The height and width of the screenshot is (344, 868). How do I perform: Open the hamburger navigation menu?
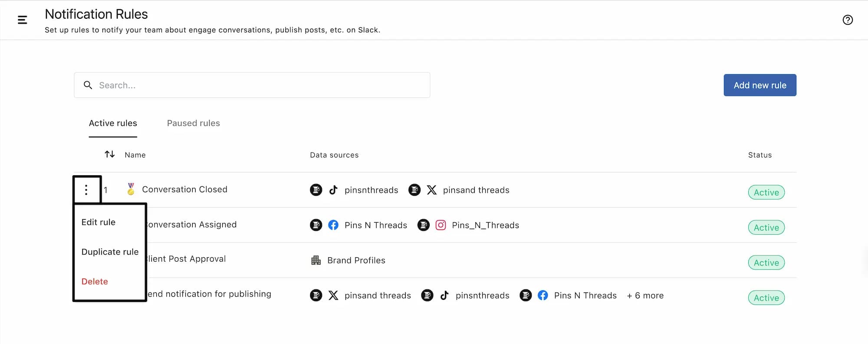22,20
